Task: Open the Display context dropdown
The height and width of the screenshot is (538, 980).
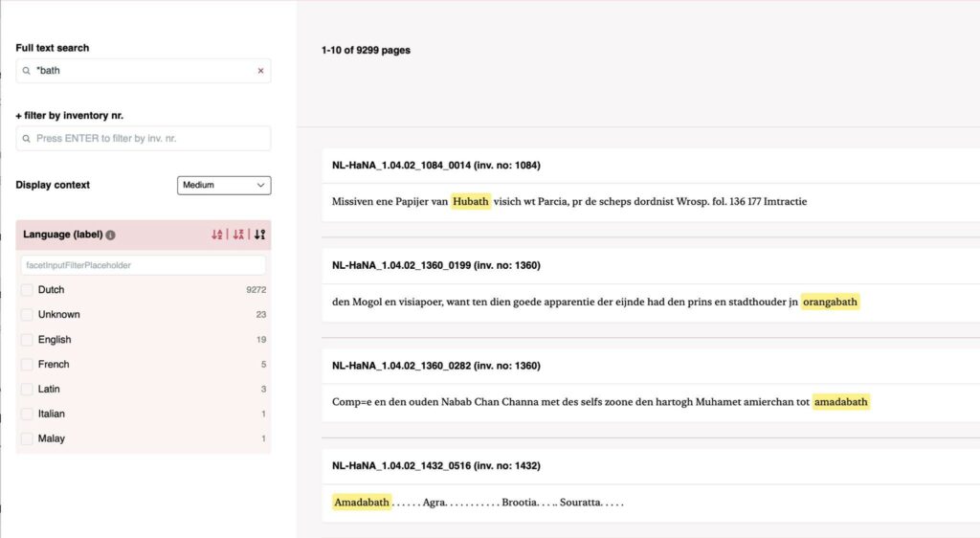Action: (x=224, y=185)
